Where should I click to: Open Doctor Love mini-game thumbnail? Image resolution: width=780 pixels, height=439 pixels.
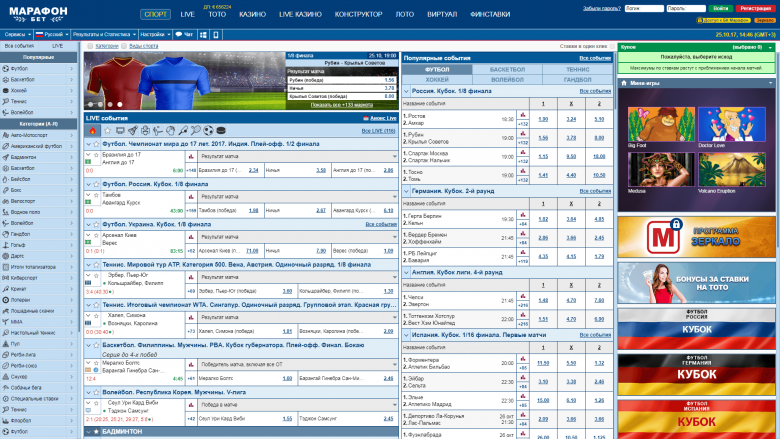(732, 125)
